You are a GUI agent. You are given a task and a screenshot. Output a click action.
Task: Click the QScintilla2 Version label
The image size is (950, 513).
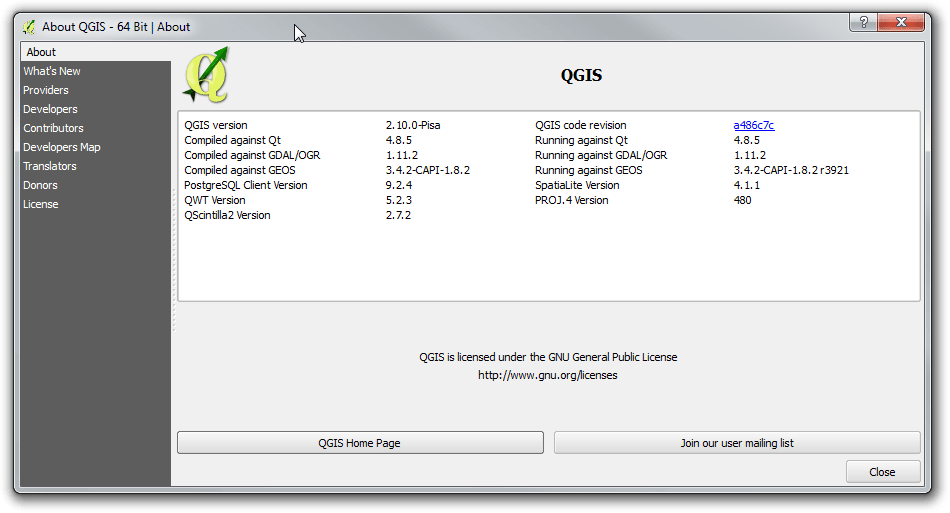point(227,216)
